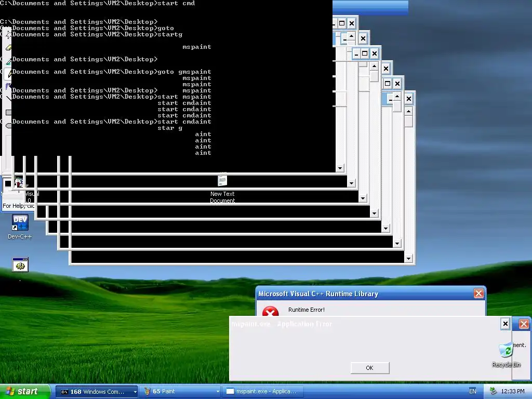Select the Eraser tool in Paint's toolbox
Viewport: 532px width, 399px height.
pos(8,48)
